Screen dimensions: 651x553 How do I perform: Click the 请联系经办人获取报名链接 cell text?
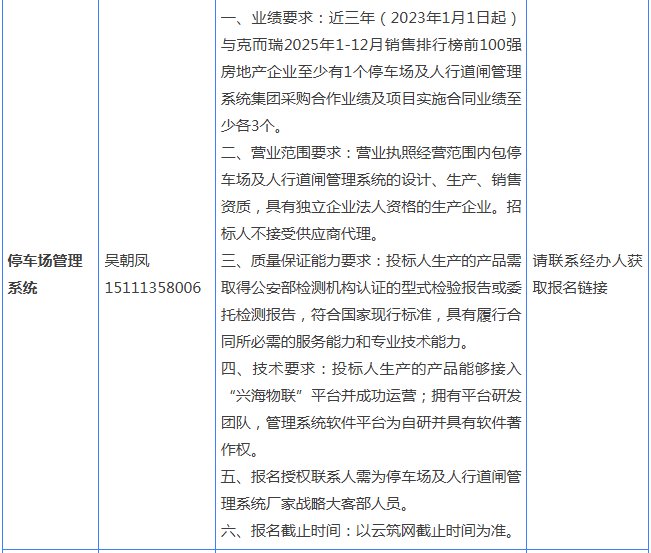point(587,274)
